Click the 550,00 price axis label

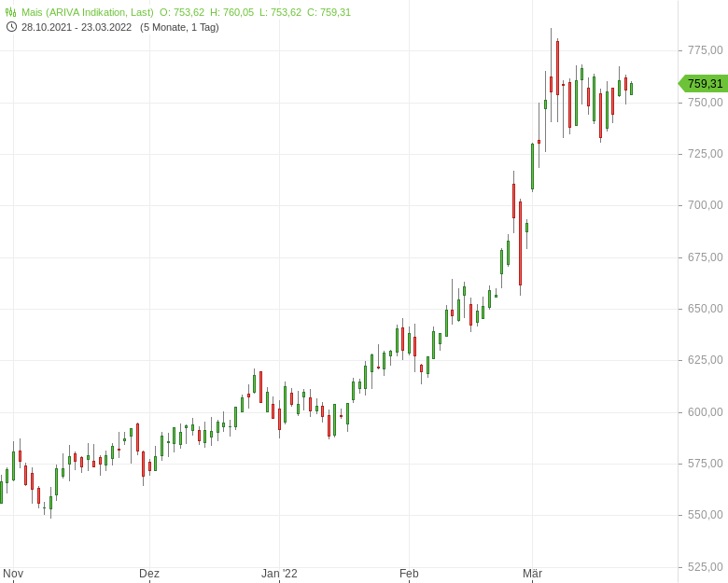click(706, 515)
